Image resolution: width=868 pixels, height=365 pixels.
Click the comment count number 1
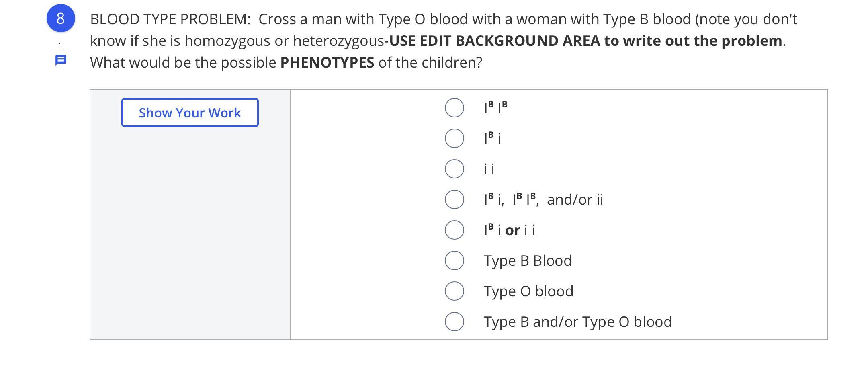tap(61, 45)
